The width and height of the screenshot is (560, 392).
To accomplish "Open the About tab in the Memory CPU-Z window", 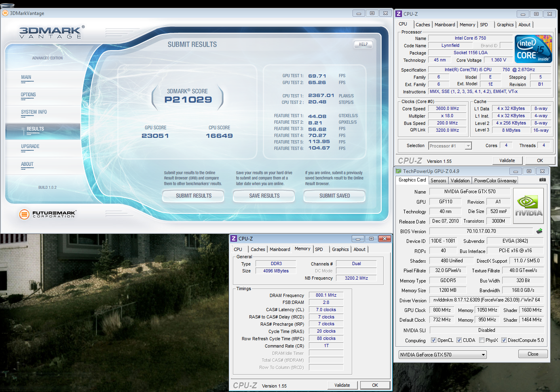I will [359, 249].
